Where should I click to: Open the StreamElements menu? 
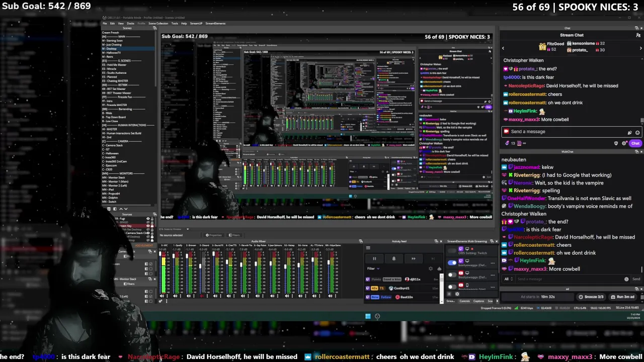pyautogui.click(x=215, y=23)
